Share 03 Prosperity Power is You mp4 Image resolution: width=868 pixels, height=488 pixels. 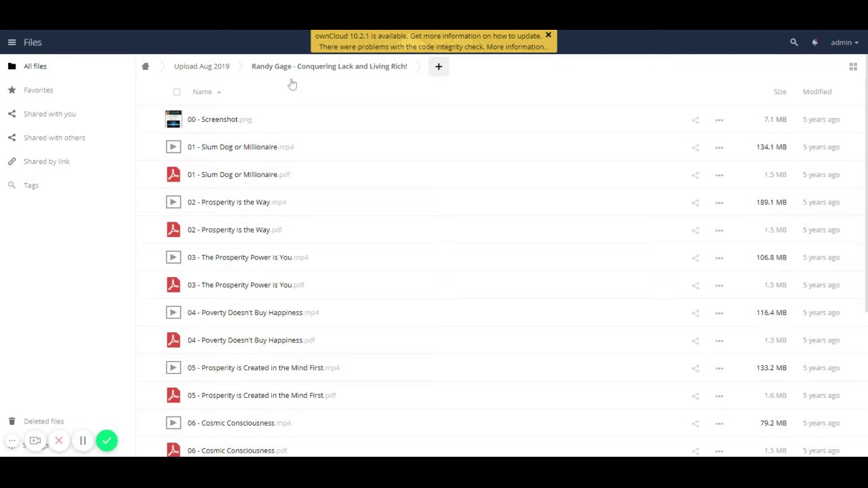point(695,258)
